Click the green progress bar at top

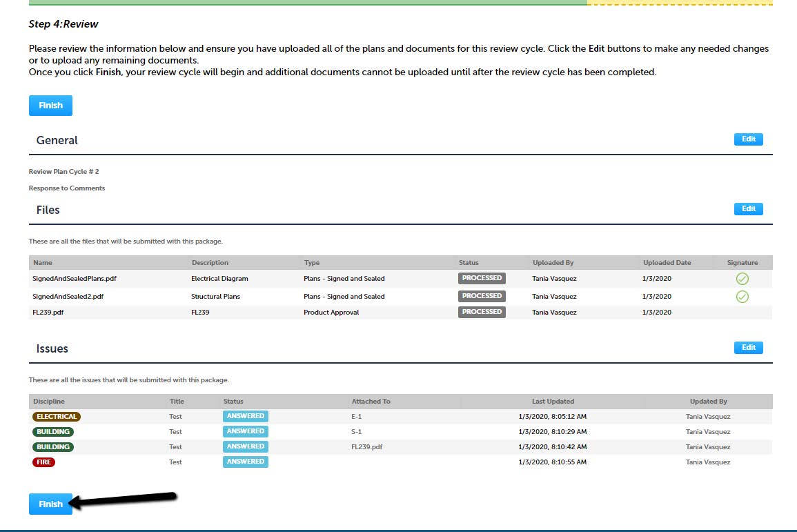(x=307, y=2)
